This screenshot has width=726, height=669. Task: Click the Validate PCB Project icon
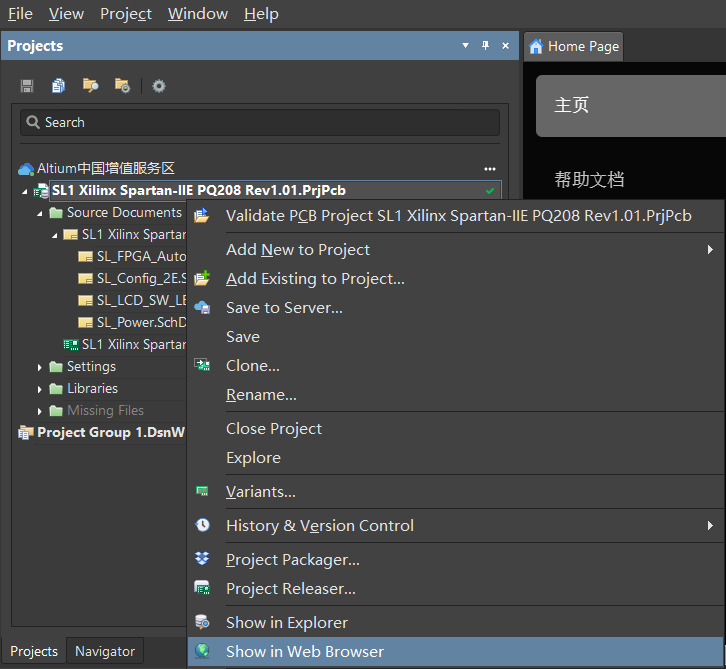pos(202,216)
